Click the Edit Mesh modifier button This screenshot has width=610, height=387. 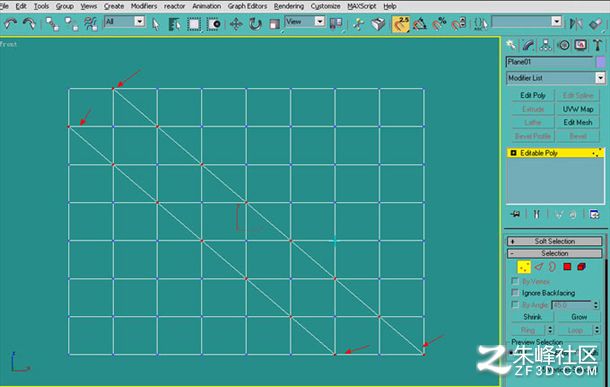578,123
